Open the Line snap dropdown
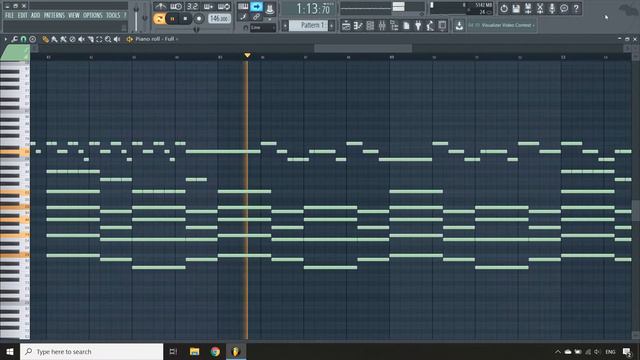The image size is (640, 360). point(262,28)
